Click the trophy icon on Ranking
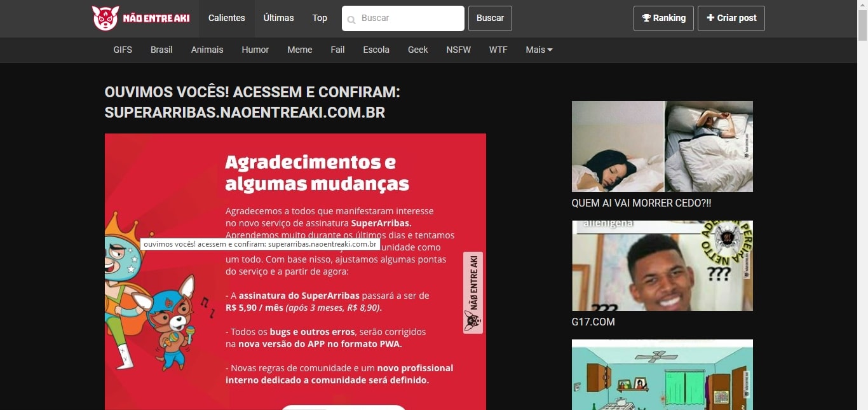 click(x=646, y=18)
